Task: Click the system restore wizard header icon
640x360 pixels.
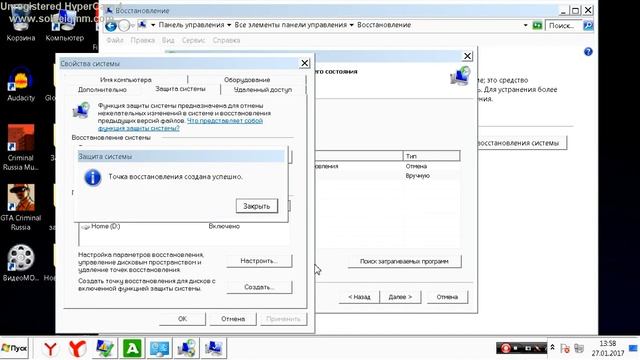Action: tap(460, 76)
